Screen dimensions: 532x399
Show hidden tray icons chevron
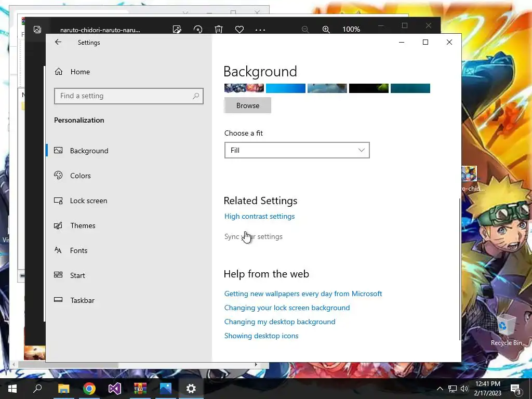[440, 389]
